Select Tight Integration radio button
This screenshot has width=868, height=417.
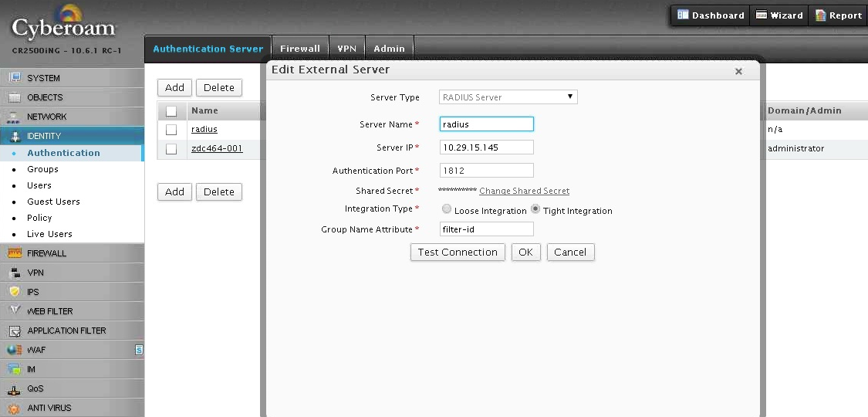tap(535, 209)
